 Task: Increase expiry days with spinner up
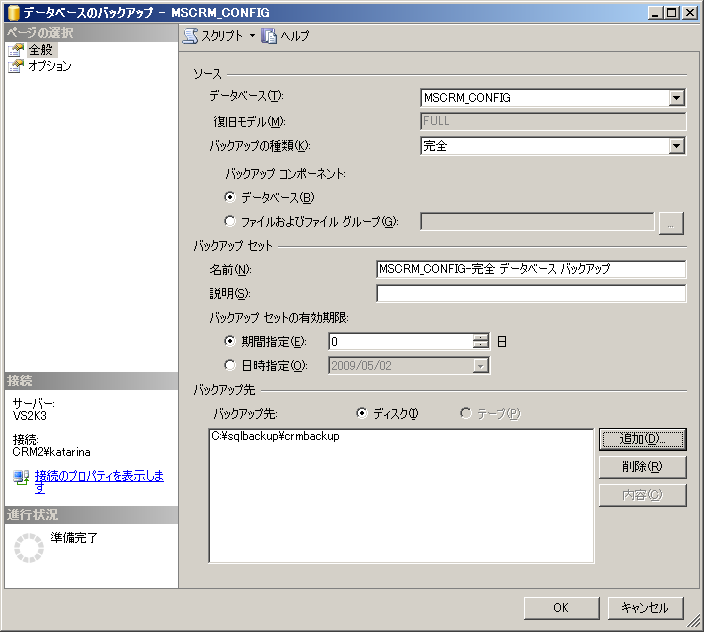coord(480,338)
